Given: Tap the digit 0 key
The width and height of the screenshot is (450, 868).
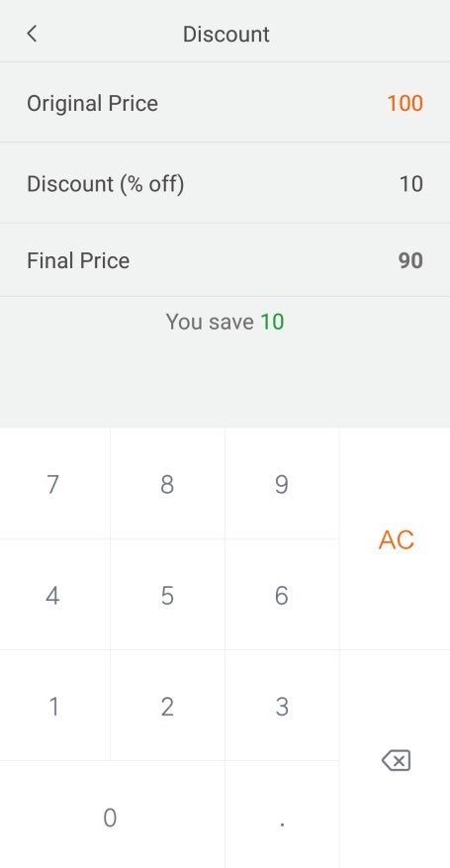Looking at the screenshot, I should [111, 818].
